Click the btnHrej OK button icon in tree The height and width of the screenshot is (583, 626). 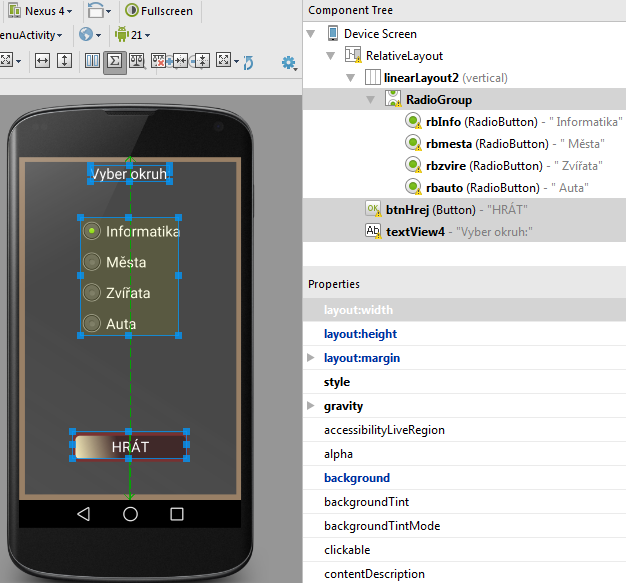point(373,208)
